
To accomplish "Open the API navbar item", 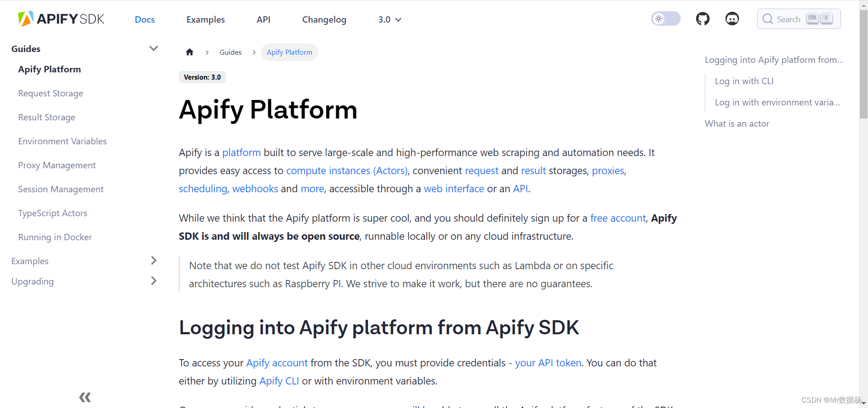I will tap(263, 19).
